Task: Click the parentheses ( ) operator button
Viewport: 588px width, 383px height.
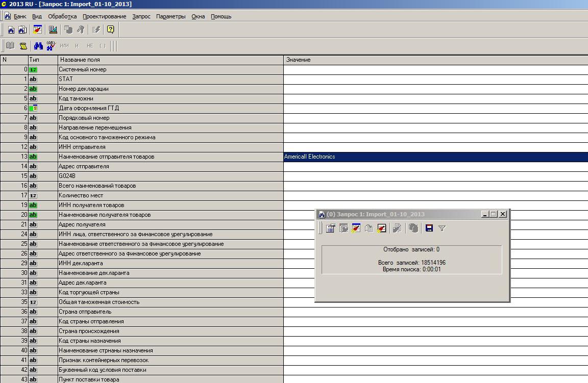Action: point(103,46)
